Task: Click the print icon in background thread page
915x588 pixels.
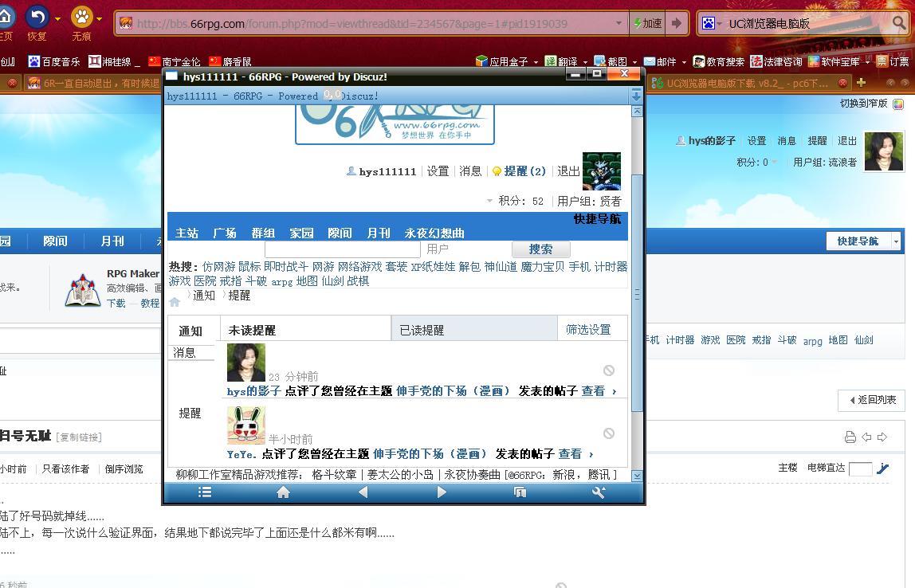Action: click(x=850, y=437)
